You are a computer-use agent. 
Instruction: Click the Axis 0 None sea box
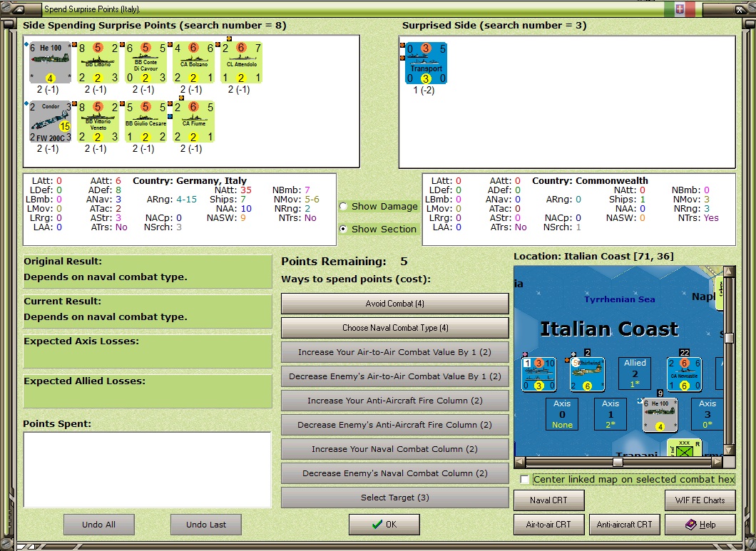pyautogui.click(x=562, y=413)
